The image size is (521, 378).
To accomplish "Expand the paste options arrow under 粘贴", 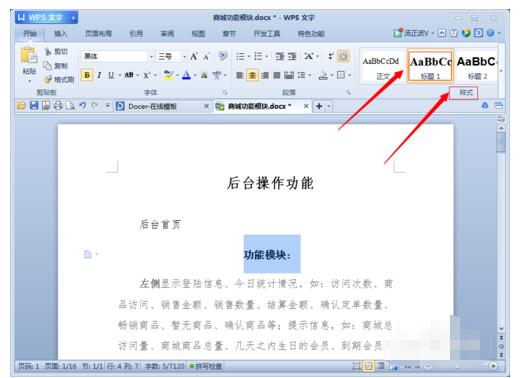I will (29, 81).
